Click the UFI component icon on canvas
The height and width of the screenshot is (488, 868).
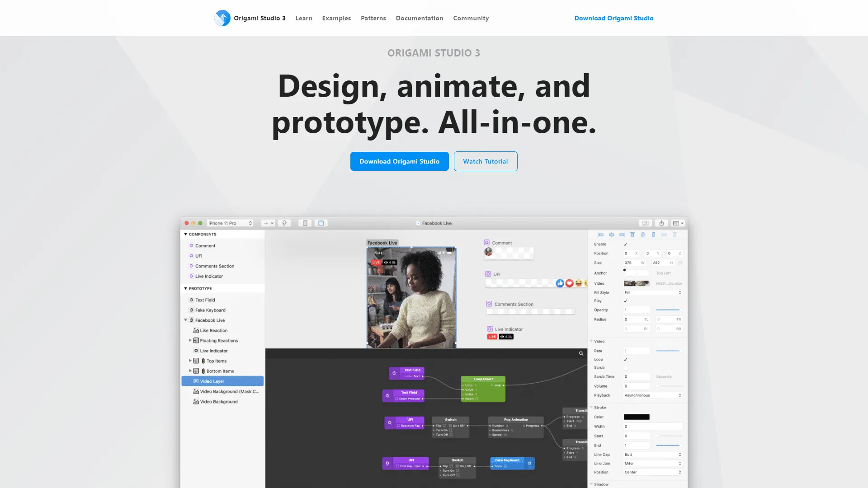(488, 274)
